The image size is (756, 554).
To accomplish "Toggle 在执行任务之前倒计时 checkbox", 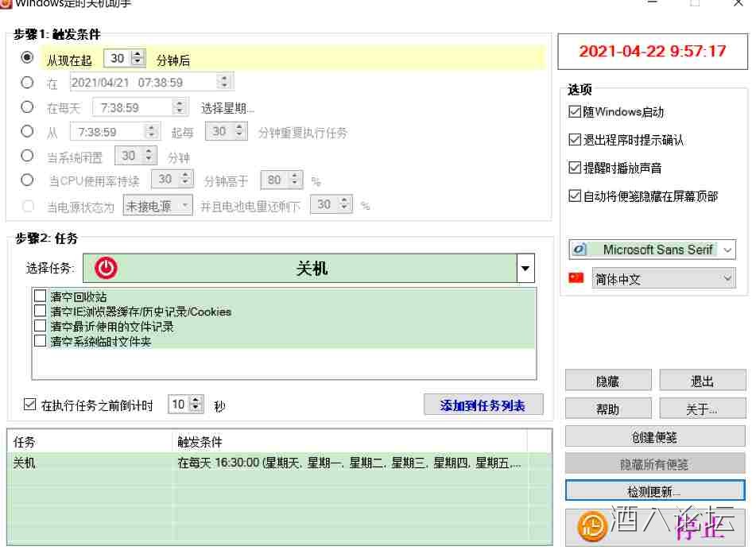I will (31, 405).
